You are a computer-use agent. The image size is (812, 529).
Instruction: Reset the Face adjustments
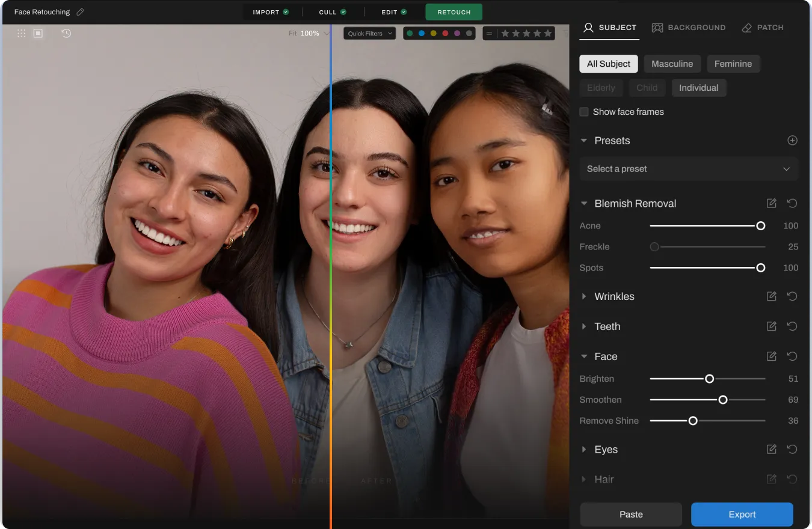click(x=792, y=356)
